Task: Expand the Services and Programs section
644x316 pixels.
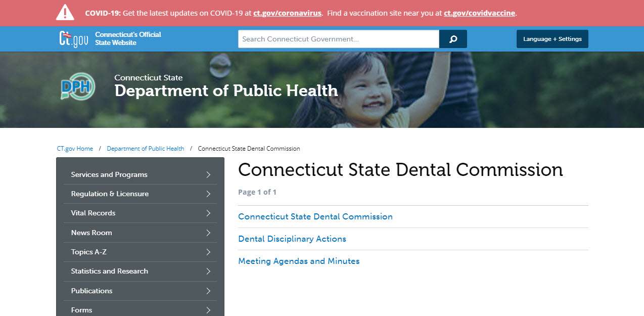Action: [109, 174]
